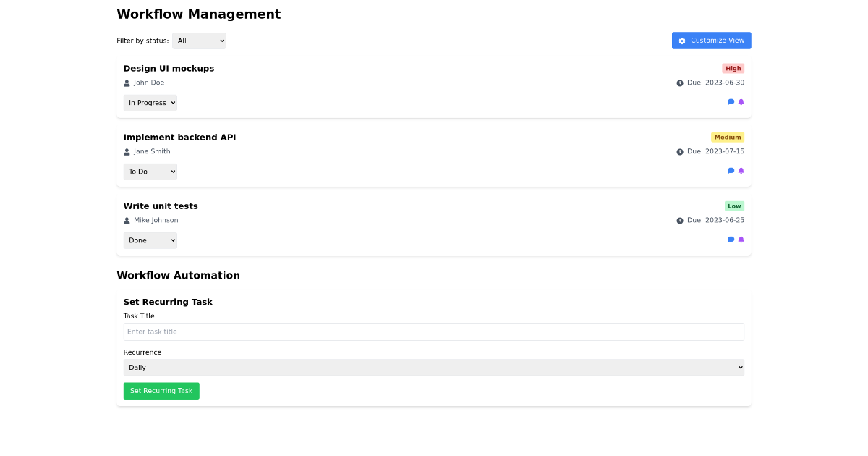868x456 pixels.
Task: Toggle the reminder bell on Write unit tests
Action: click(740, 239)
